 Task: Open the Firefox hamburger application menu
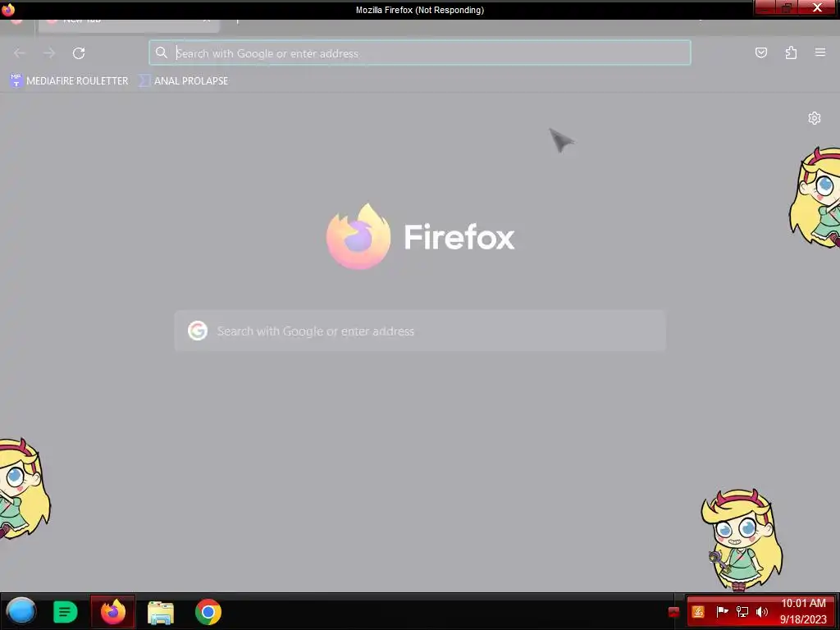[819, 52]
